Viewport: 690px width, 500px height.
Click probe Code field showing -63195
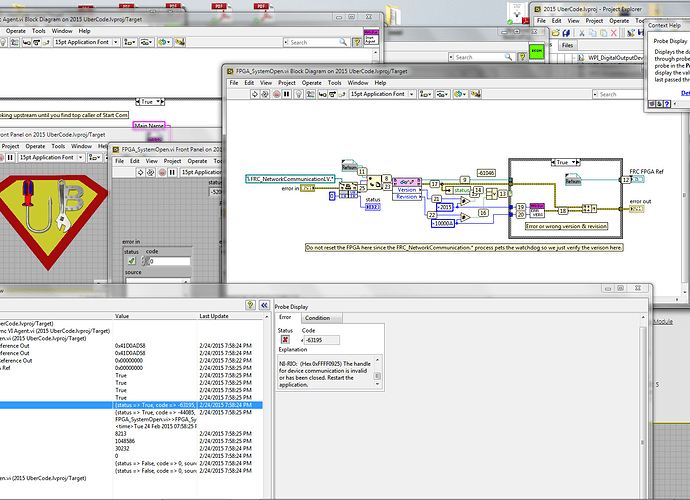click(322, 340)
